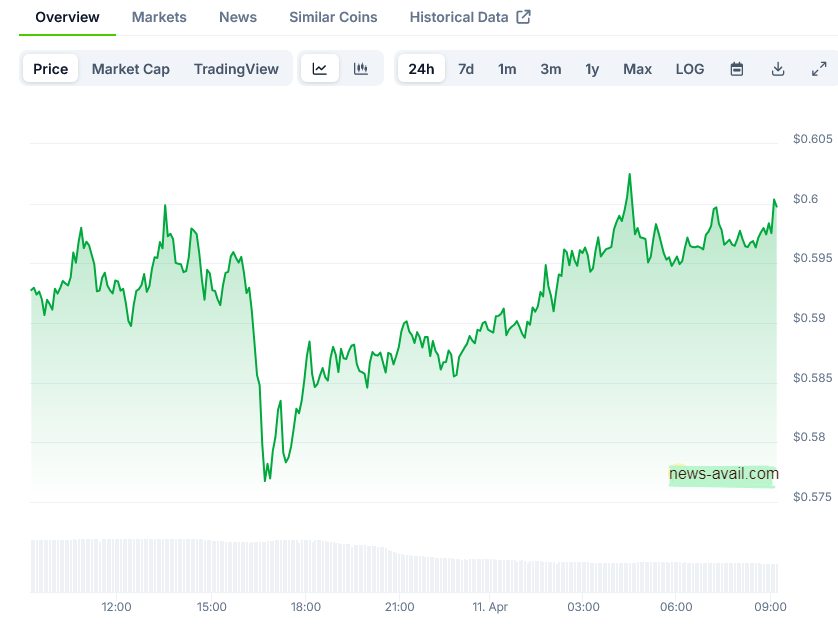Expand chart to fullscreen
The image size is (838, 624).
pyautogui.click(x=819, y=69)
